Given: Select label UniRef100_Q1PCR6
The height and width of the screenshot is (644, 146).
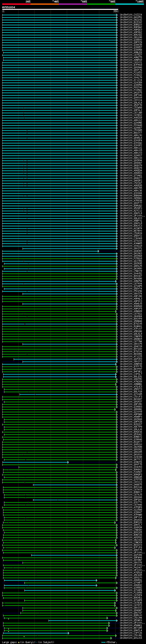Looking at the screenshot, I should [131, 555].
